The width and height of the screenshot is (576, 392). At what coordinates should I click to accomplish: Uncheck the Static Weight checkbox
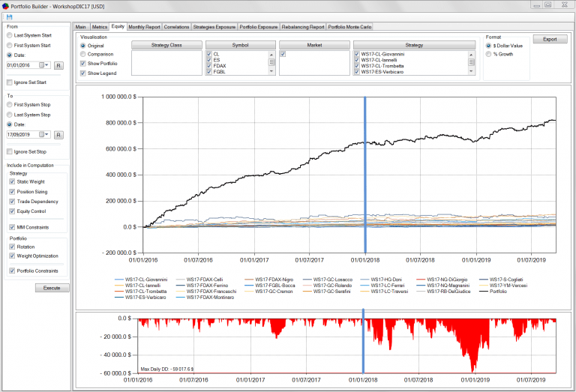point(11,181)
